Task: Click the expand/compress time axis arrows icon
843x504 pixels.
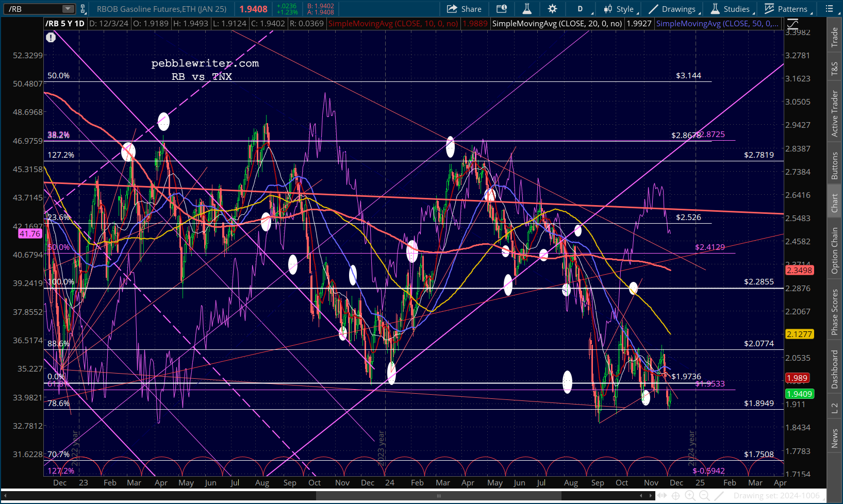Action: coord(662,496)
